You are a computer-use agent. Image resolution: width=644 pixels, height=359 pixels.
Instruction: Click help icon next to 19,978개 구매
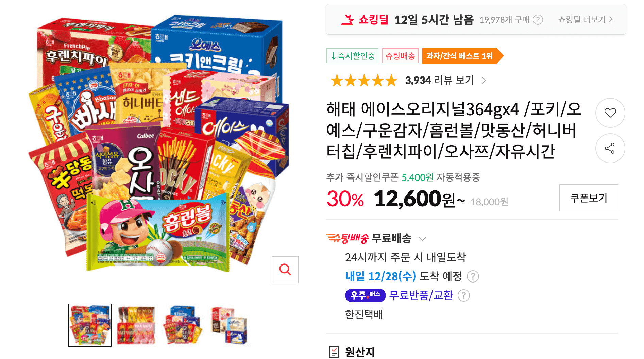click(538, 20)
